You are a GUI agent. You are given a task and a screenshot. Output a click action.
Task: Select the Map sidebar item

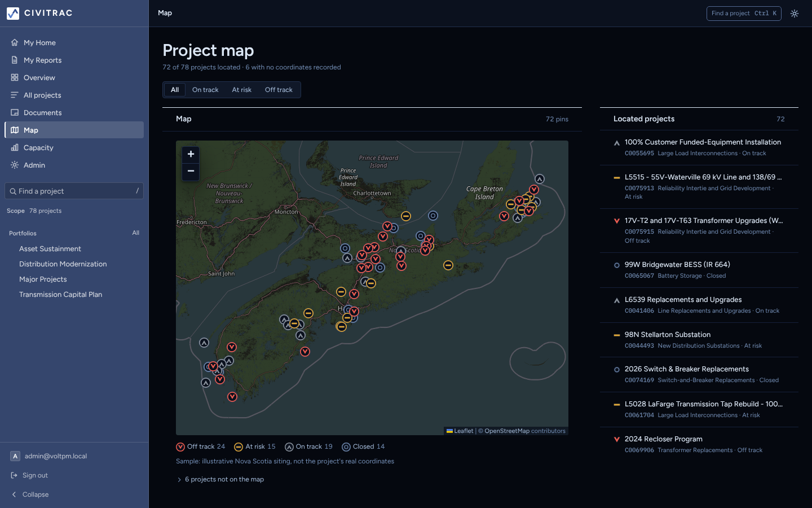(x=74, y=130)
